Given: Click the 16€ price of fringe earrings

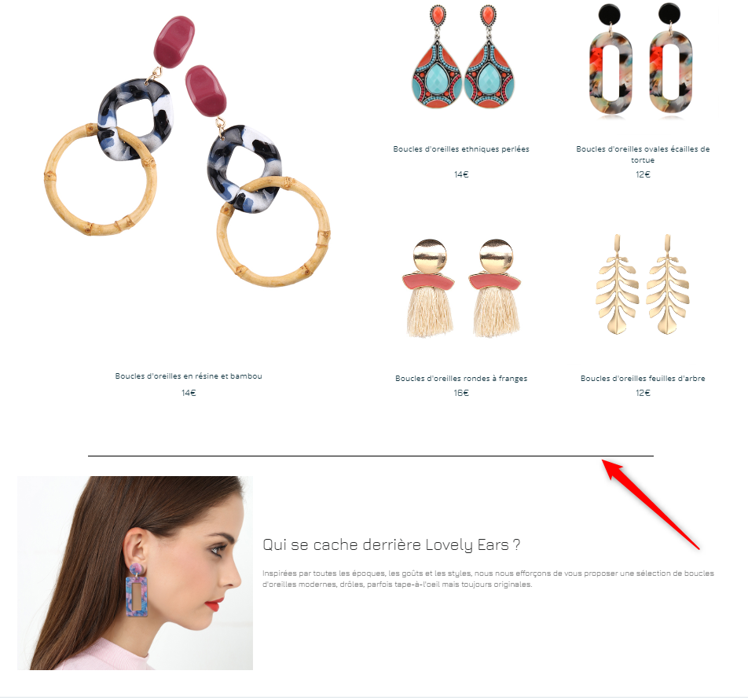Looking at the screenshot, I should [x=461, y=393].
